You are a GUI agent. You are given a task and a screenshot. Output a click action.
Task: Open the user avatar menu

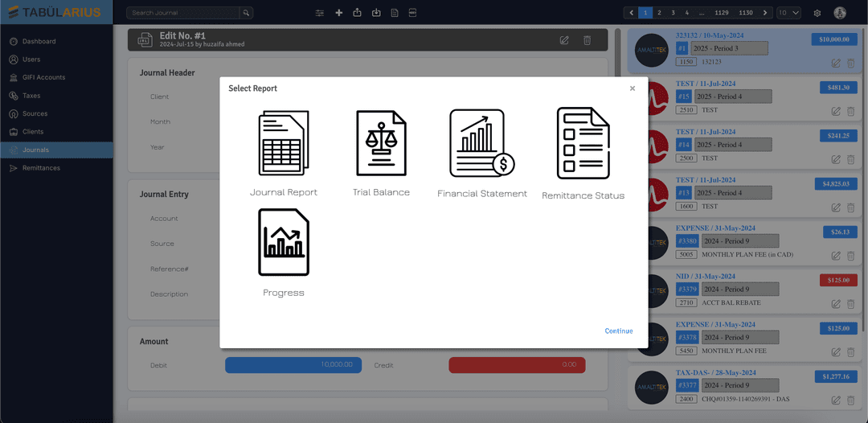click(x=840, y=13)
